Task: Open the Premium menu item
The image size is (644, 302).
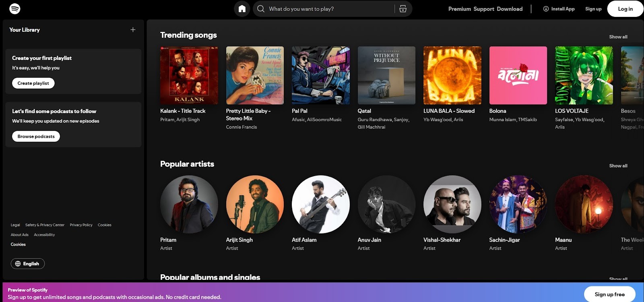Action: [460, 9]
